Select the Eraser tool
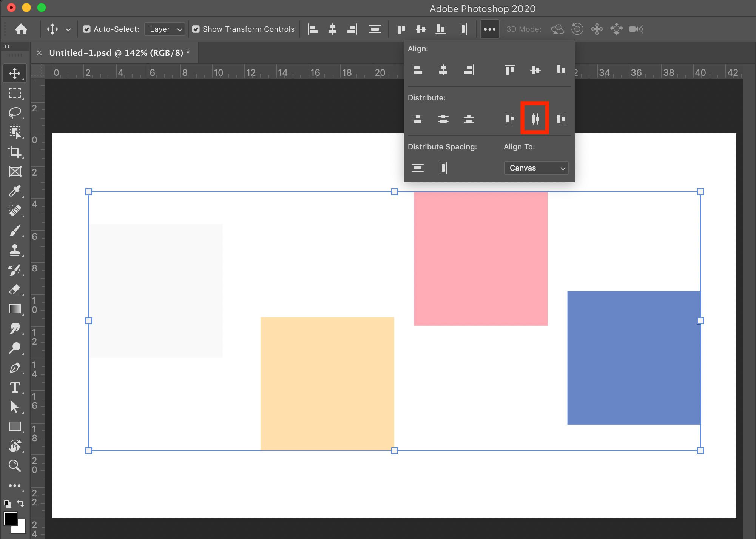This screenshot has height=539, width=756. click(x=15, y=290)
